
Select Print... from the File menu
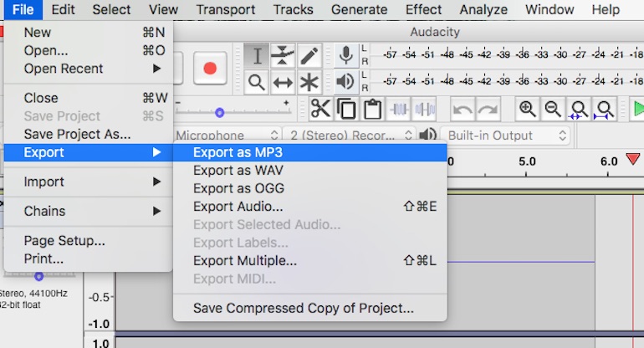[89, 258]
